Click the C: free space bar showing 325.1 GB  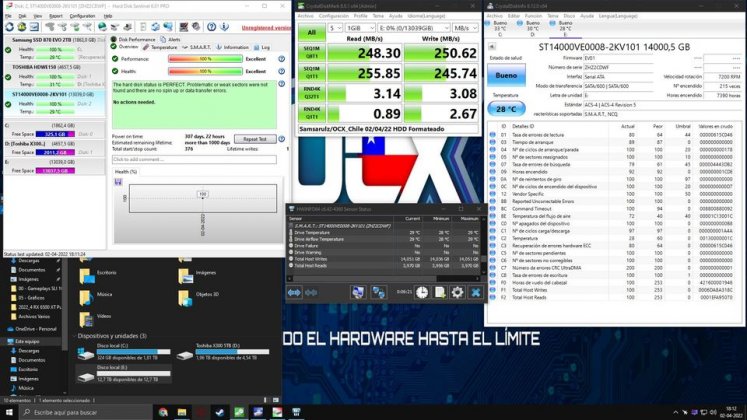[x=55, y=134]
